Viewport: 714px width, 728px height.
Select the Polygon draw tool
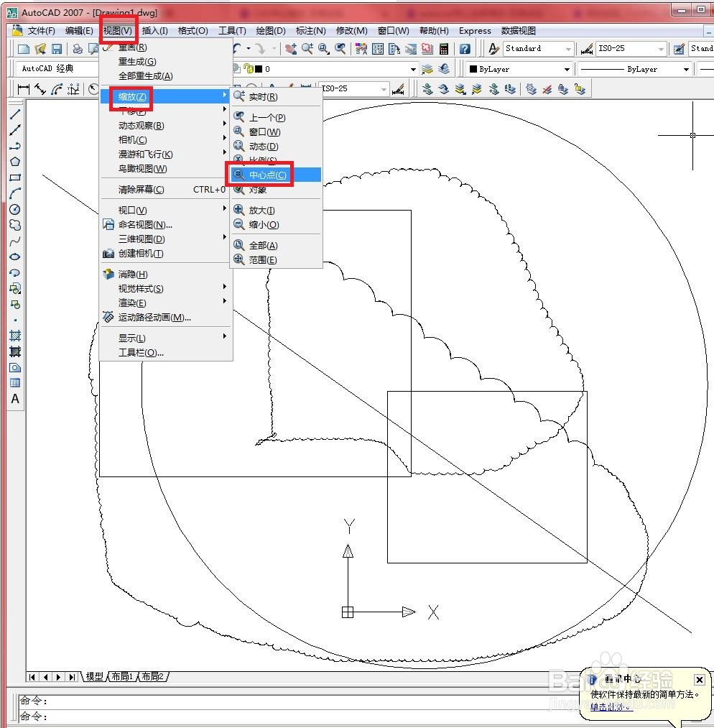[x=15, y=162]
